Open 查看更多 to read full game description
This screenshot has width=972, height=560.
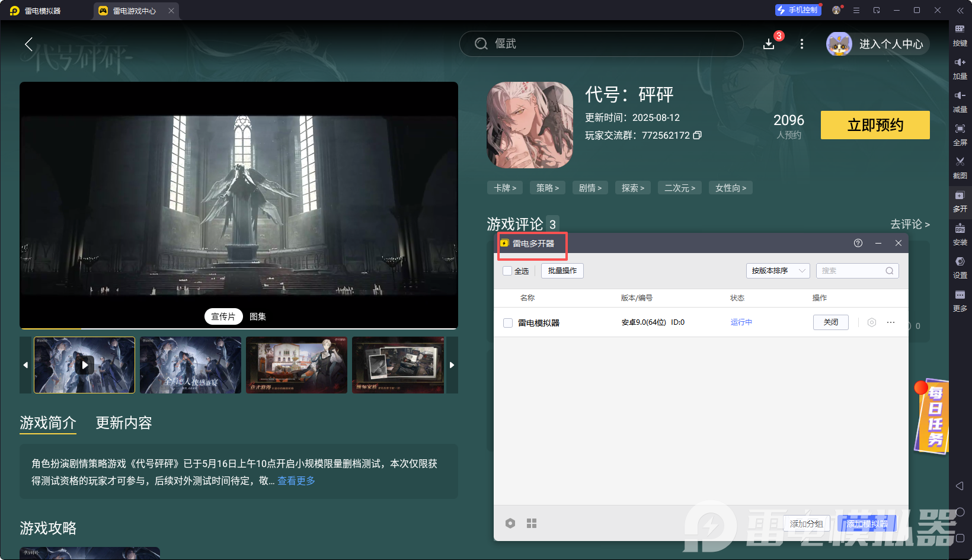(x=296, y=481)
